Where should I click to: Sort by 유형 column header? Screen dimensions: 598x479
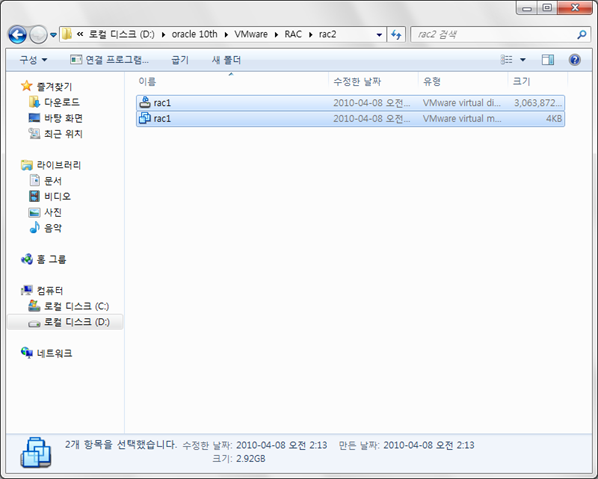coord(463,81)
